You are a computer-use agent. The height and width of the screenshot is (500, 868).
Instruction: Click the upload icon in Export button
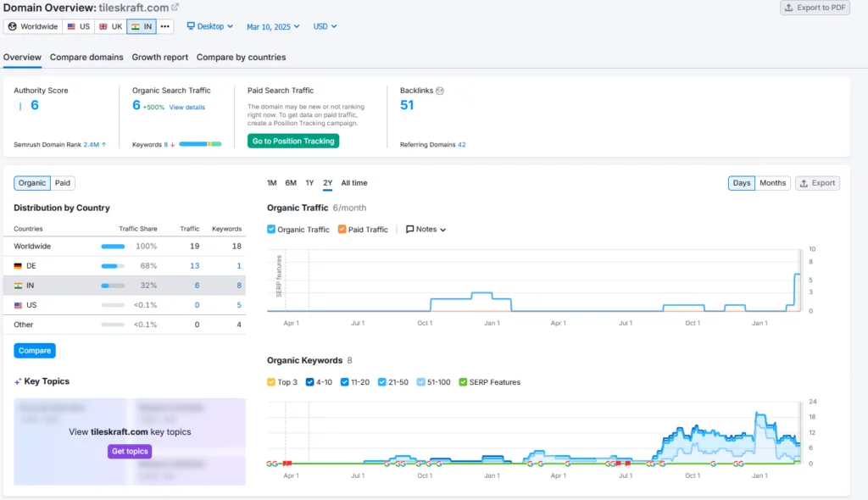[x=804, y=183]
